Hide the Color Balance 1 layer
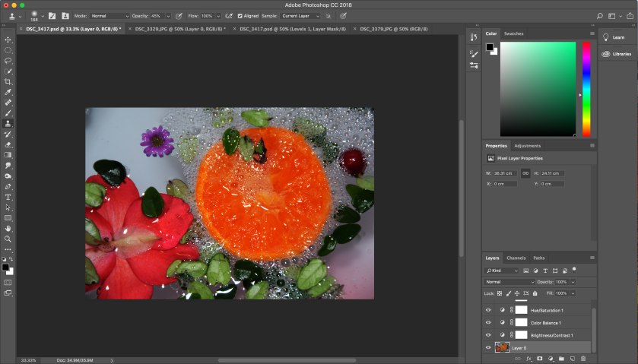The image size is (638, 364). coord(488,322)
